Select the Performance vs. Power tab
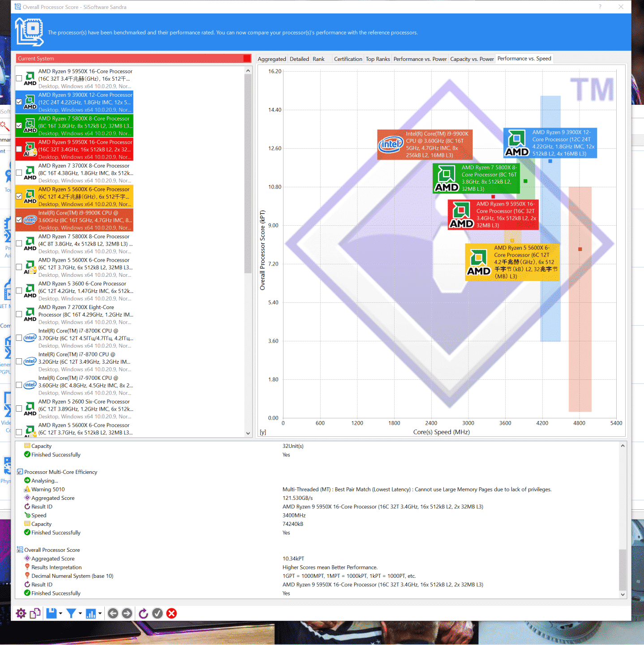The image size is (644, 645). [420, 59]
